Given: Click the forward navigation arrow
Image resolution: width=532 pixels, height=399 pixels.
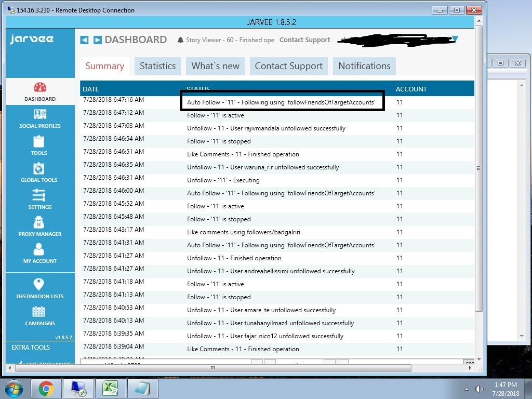Looking at the screenshot, I should click(97, 40).
